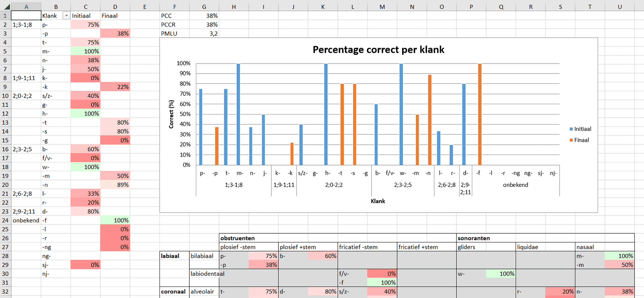Click the 'Finaal' header cell
Image resolution: width=644 pixels, height=298 pixels.
pyautogui.click(x=115, y=16)
